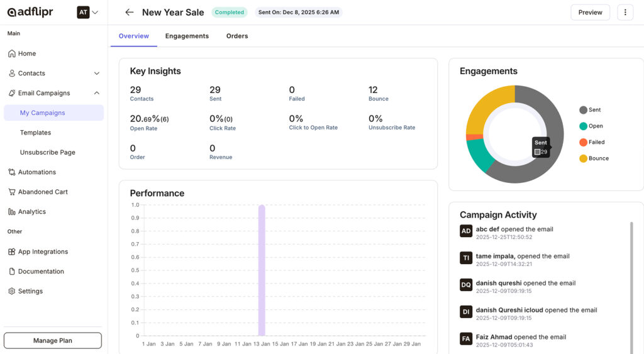Screen dimensions: 644x354
Task: Click the back arrow beside New Year Sale
Action: coord(130,13)
